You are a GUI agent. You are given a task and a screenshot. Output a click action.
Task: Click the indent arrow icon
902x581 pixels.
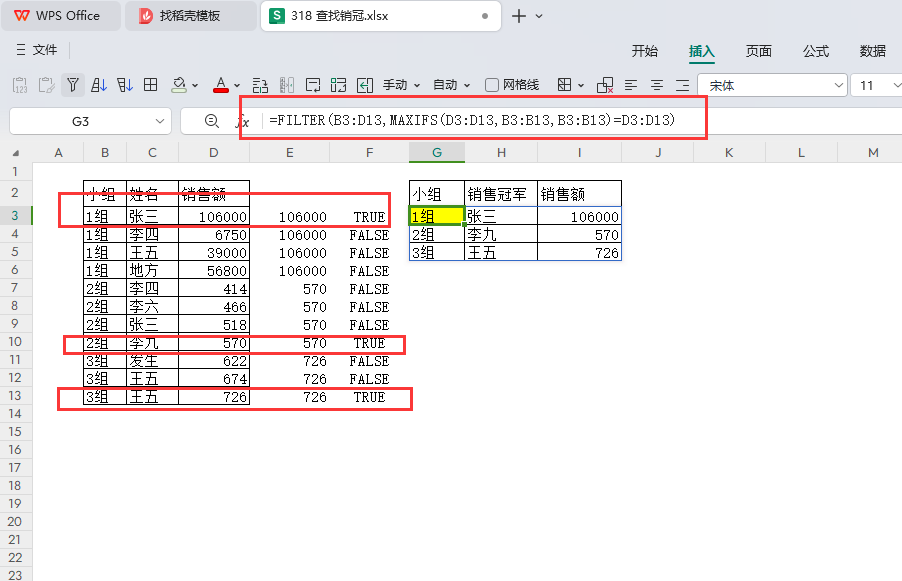[365, 85]
